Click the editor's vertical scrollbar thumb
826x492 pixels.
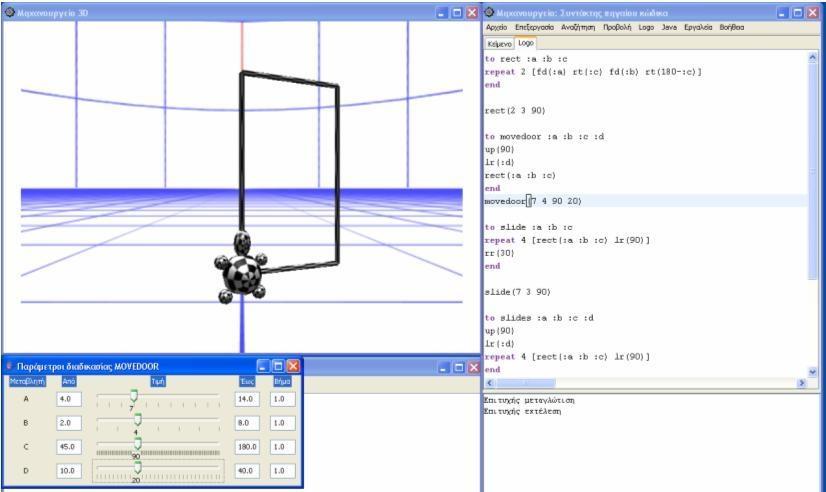tap(812, 172)
